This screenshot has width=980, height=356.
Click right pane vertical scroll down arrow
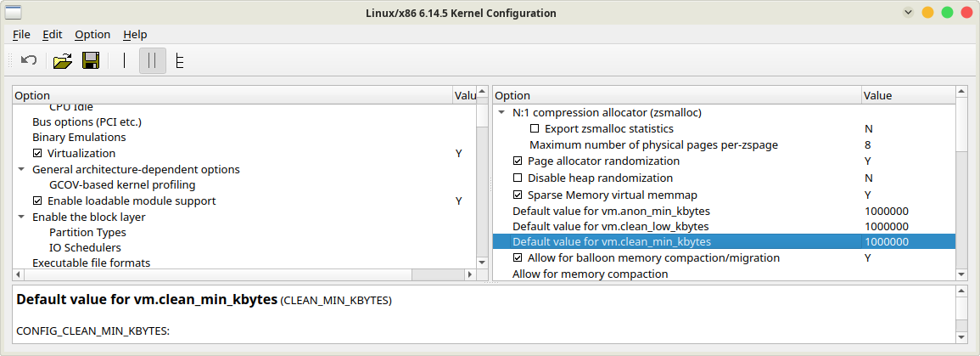962,274
